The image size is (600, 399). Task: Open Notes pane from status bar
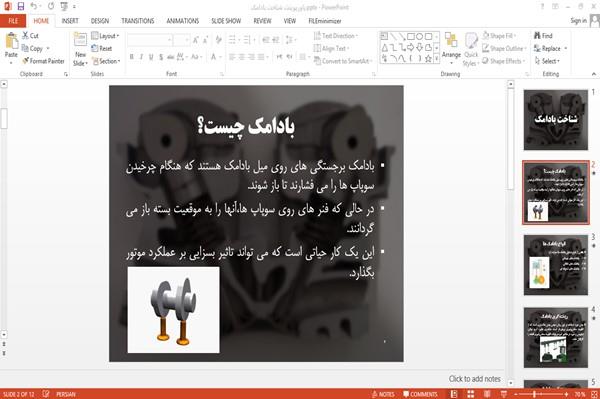click(x=383, y=394)
